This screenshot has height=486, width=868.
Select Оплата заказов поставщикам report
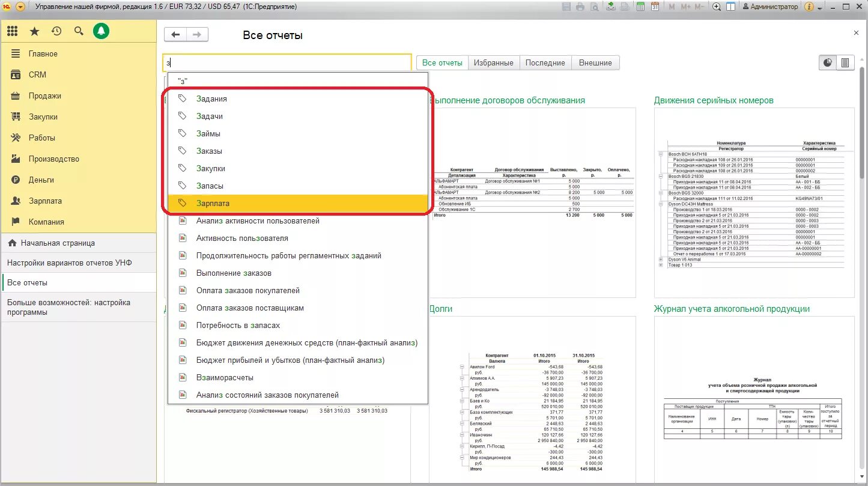(x=298, y=308)
